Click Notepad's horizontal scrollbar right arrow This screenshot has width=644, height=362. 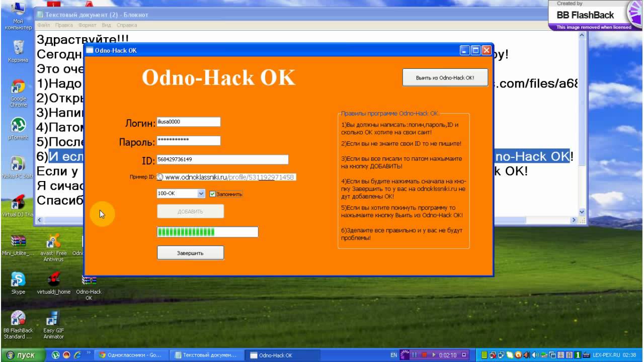[x=574, y=220]
